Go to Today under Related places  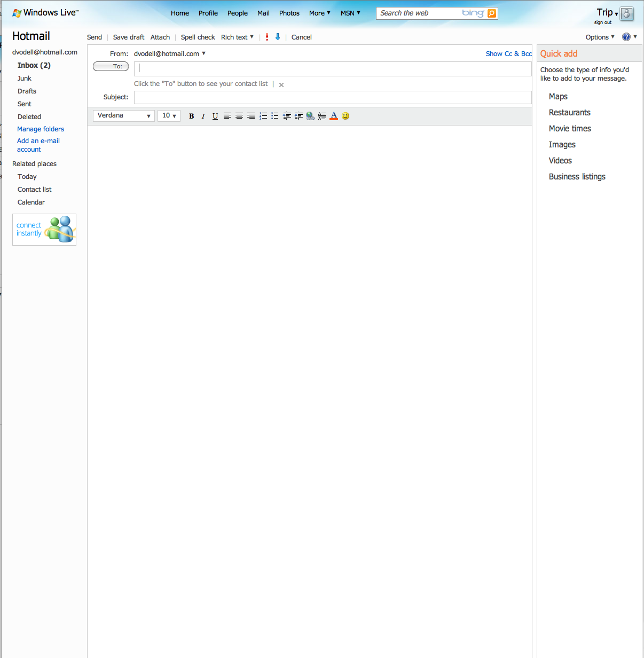[x=27, y=176]
